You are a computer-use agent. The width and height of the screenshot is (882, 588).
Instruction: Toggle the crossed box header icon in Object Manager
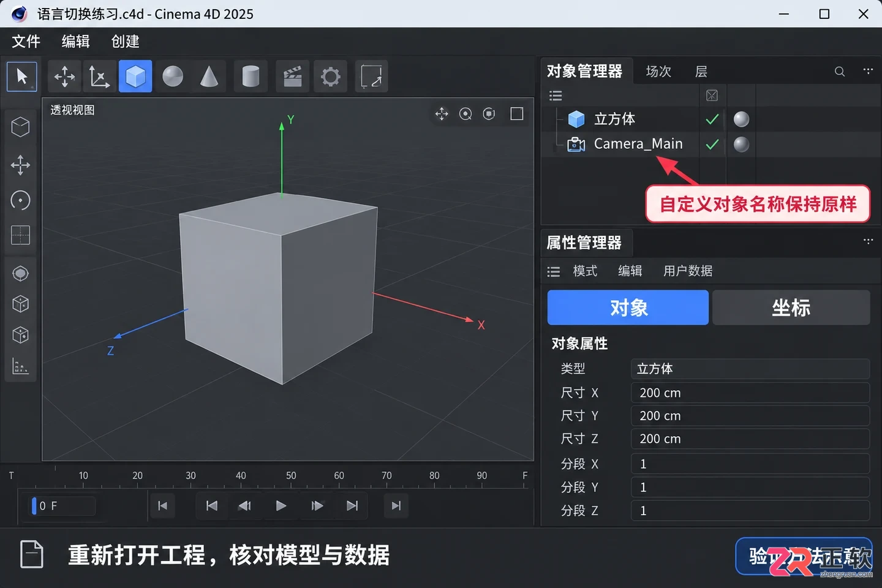(x=712, y=96)
